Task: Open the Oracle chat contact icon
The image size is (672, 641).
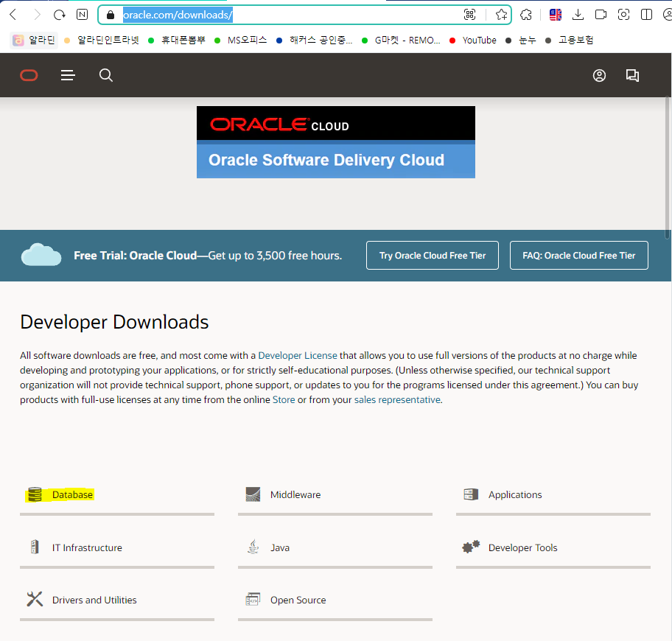Action: (x=632, y=75)
